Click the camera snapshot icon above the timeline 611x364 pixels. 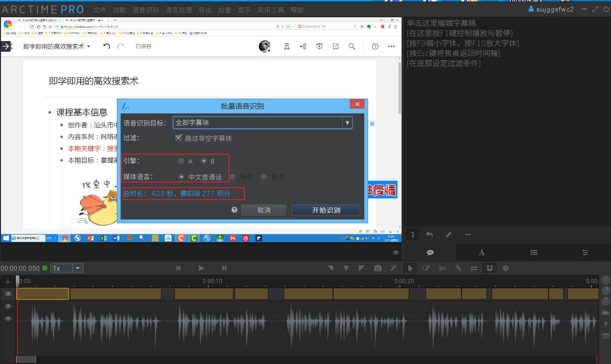click(378, 268)
